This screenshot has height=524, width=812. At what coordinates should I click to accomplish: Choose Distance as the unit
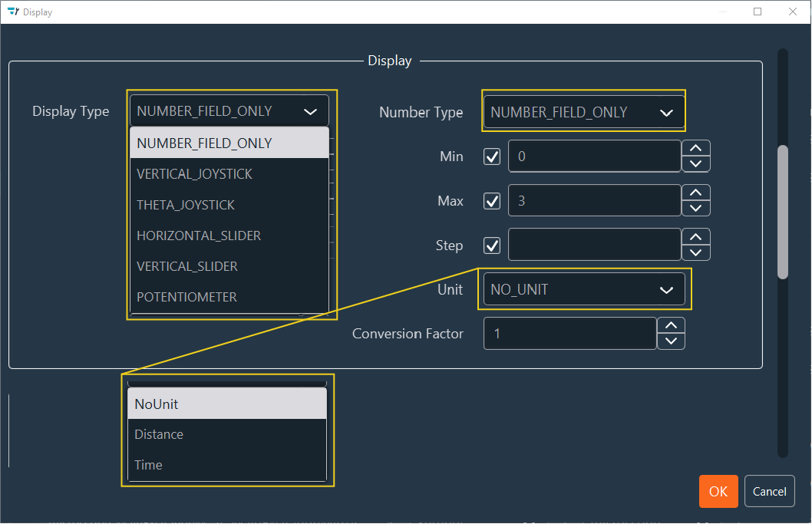(159, 433)
